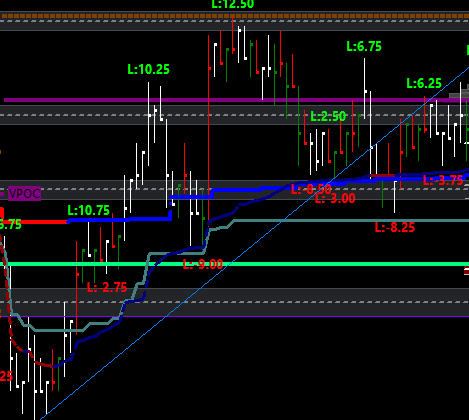Click the red L:-3.00 label

(335, 199)
